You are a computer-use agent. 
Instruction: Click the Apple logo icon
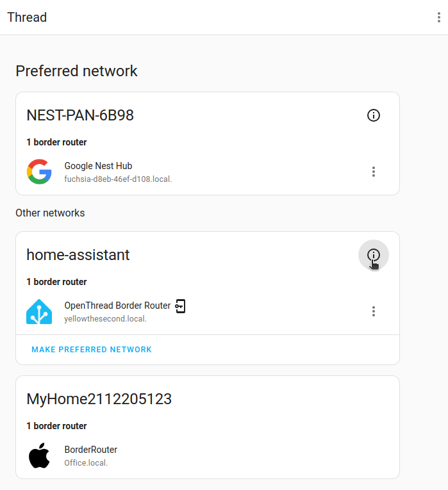(39, 455)
